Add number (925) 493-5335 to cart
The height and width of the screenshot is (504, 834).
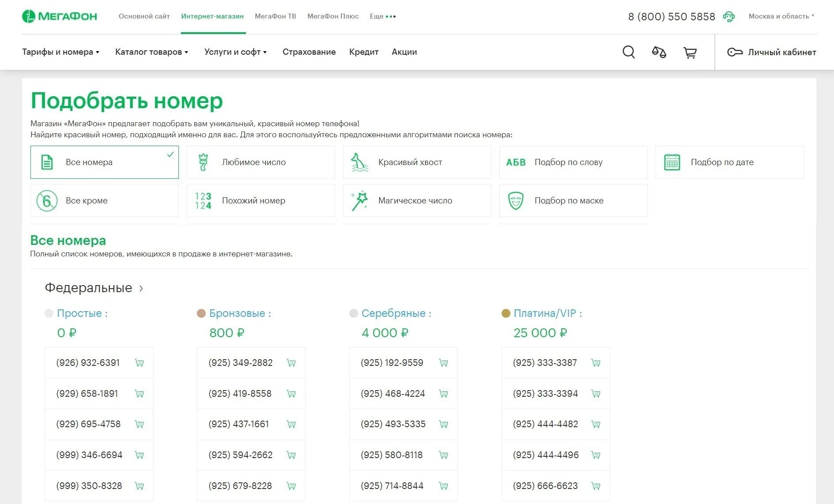(x=444, y=424)
